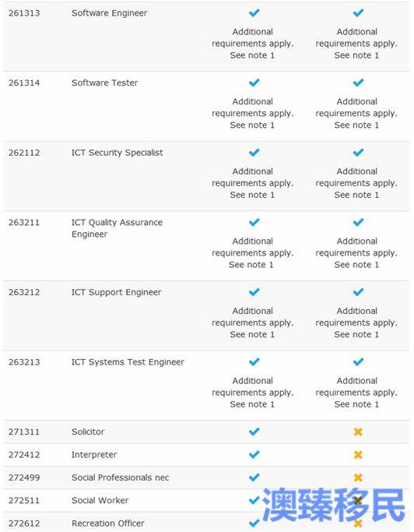Click second-column checkmark for ICT Quality Assurance Engineer
The height and width of the screenshot is (532, 414).
pos(358,222)
